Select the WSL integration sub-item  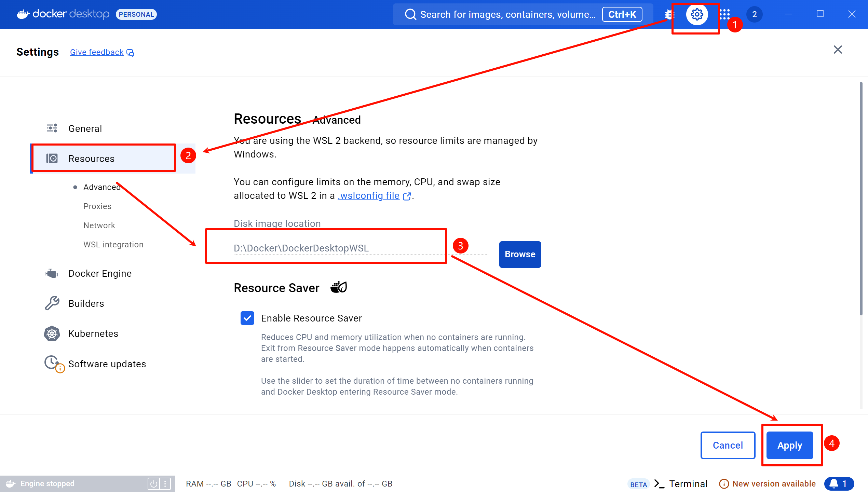(113, 245)
